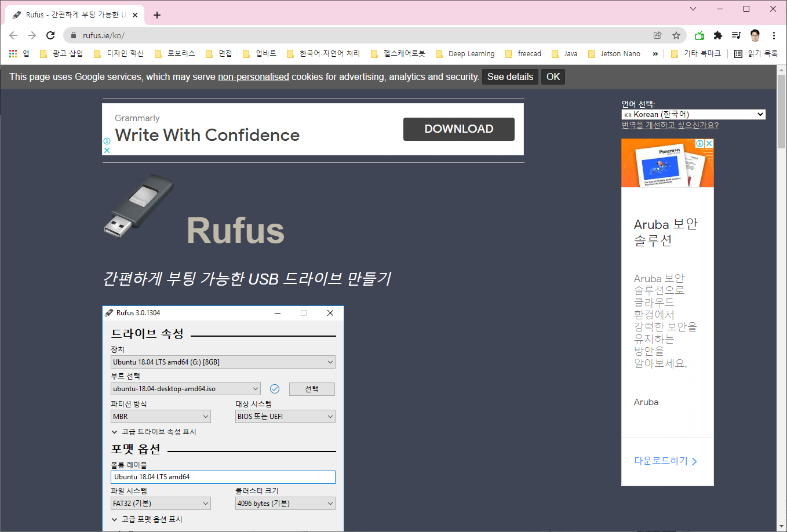Show the hidden bookmarks overflow arrows
Screen dimensions: 787x532
(x=655, y=53)
